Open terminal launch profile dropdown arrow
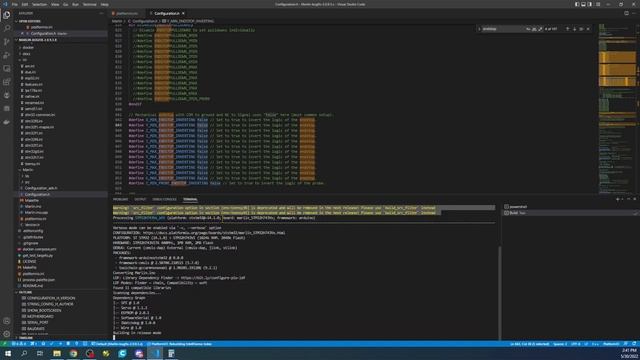 pyautogui.click(x=622, y=199)
